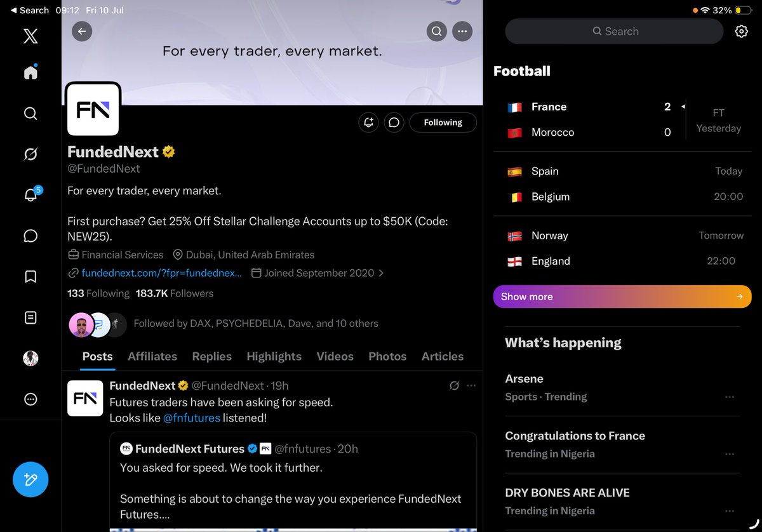
Task: Switch to the Replies tab
Action: pyautogui.click(x=212, y=356)
